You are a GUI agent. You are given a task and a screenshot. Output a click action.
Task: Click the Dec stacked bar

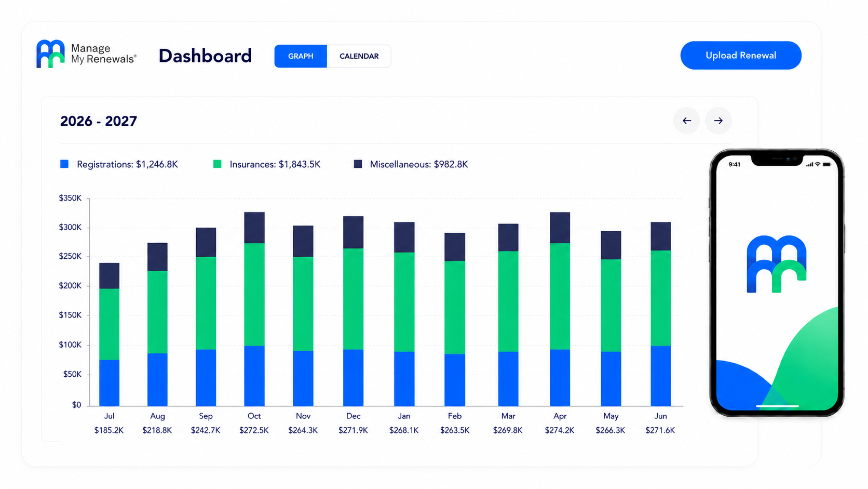pos(353,311)
